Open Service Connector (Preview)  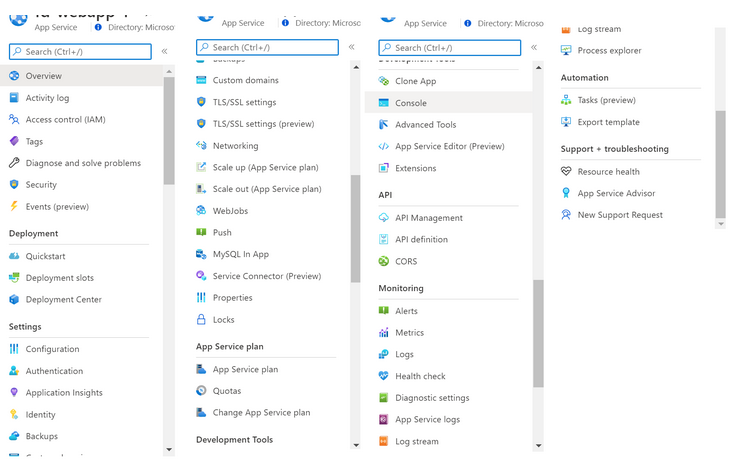click(x=267, y=276)
